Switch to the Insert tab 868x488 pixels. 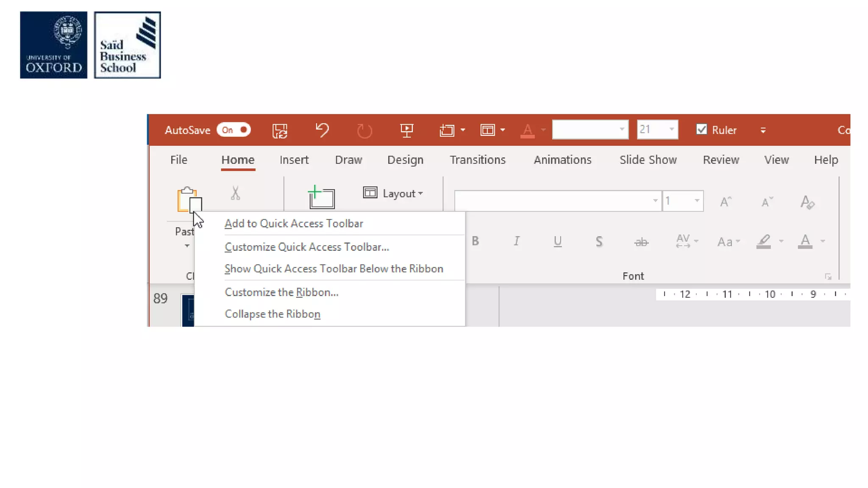(294, 160)
